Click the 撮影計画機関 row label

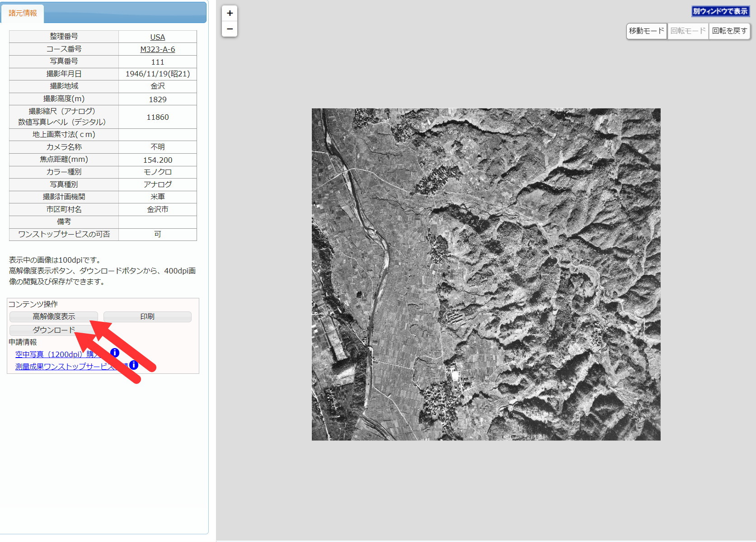[64, 197]
